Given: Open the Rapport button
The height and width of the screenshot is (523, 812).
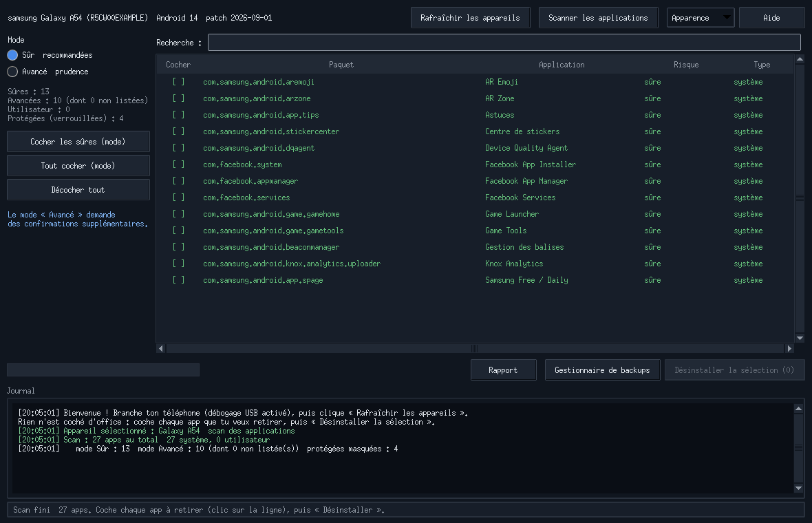Looking at the screenshot, I should click(x=503, y=370).
